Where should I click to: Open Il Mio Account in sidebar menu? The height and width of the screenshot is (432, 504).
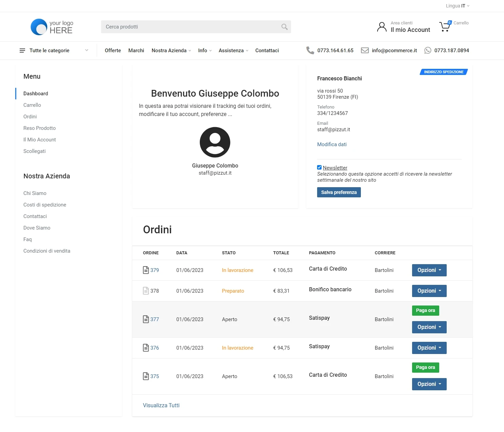click(40, 140)
